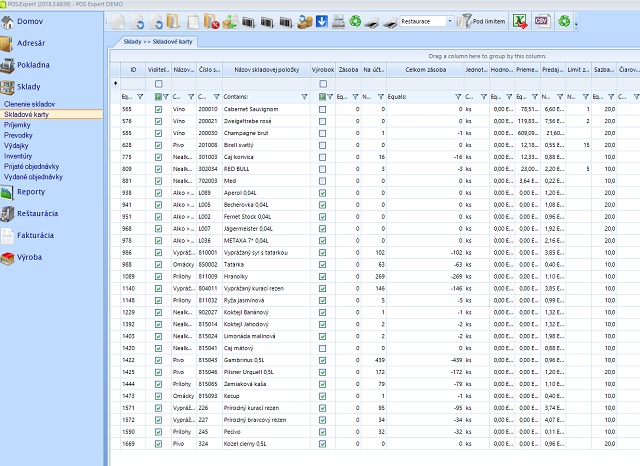Image resolution: width=640 pixels, height=466 pixels.
Task: Click the blue download arrow toolbar icon
Action: coord(321,20)
